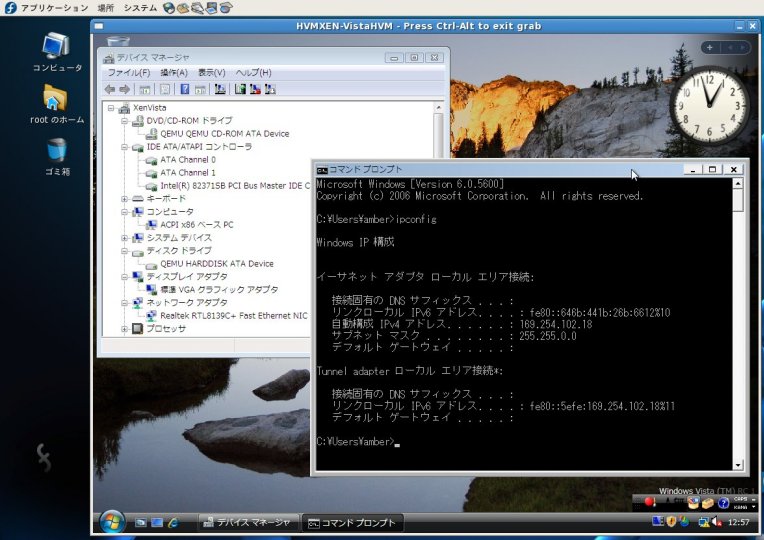This screenshot has height=540, width=764.
Task: Switch to デバイス マネージャ taskbar button
Action: pos(246,522)
